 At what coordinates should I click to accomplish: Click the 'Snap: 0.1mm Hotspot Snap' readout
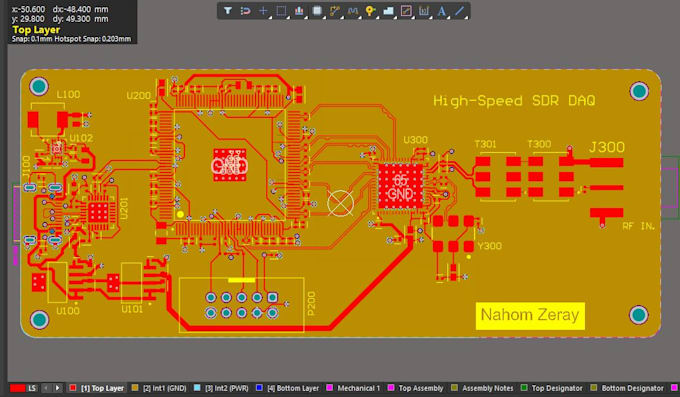point(72,39)
